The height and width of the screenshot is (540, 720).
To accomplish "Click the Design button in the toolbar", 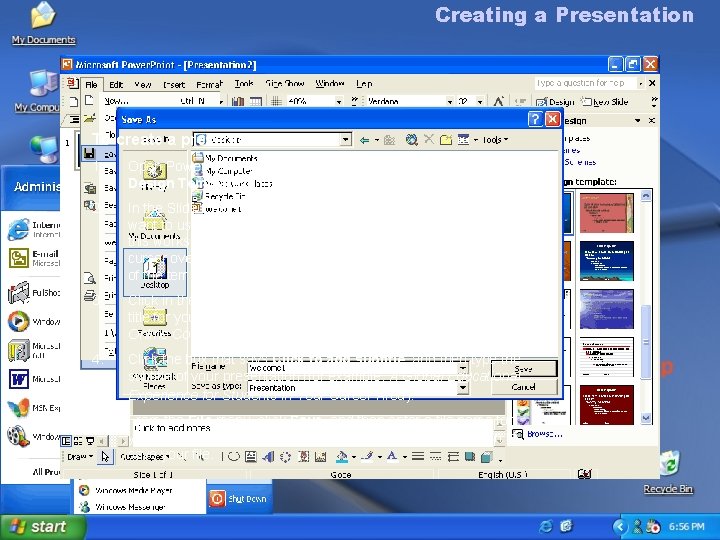I will coord(556,102).
